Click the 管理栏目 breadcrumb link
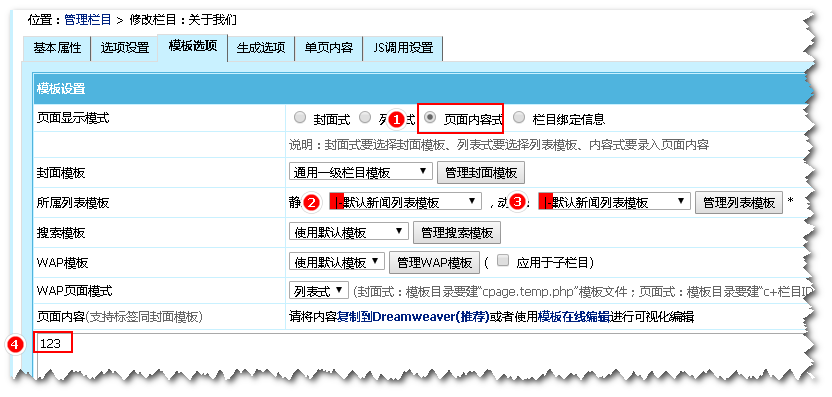This screenshot has width=832, height=397. click(88, 20)
